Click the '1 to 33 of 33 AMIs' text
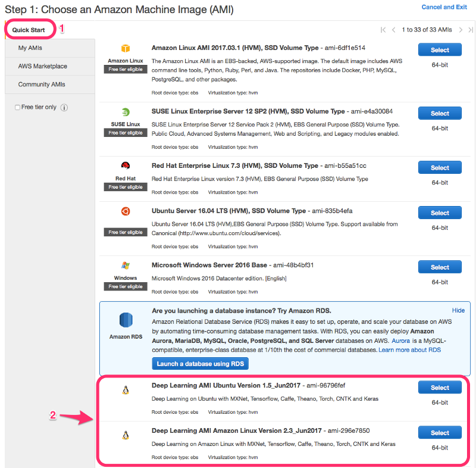This screenshot has width=476, height=468. [427, 30]
